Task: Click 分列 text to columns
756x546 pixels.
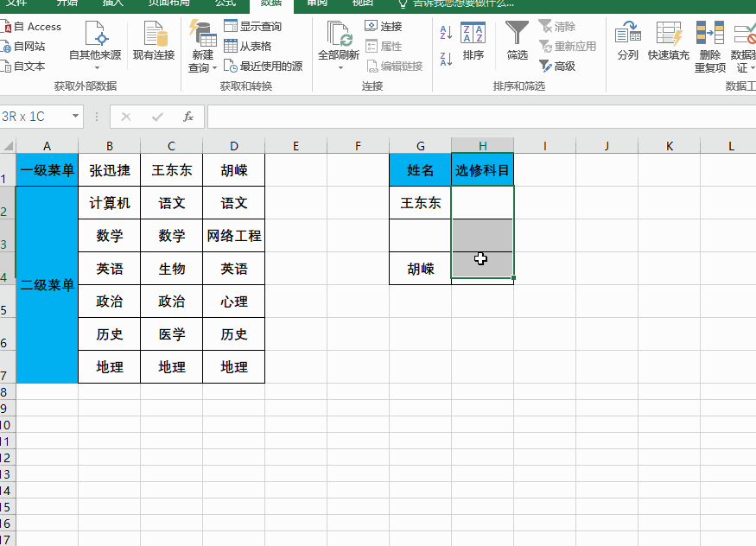Action: 628,41
